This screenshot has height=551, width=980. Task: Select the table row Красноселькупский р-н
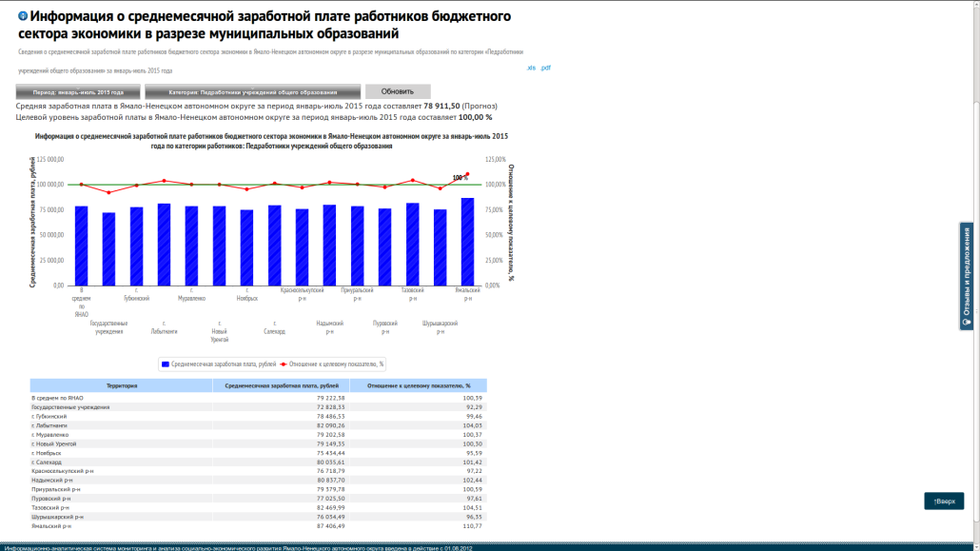tap(258, 471)
